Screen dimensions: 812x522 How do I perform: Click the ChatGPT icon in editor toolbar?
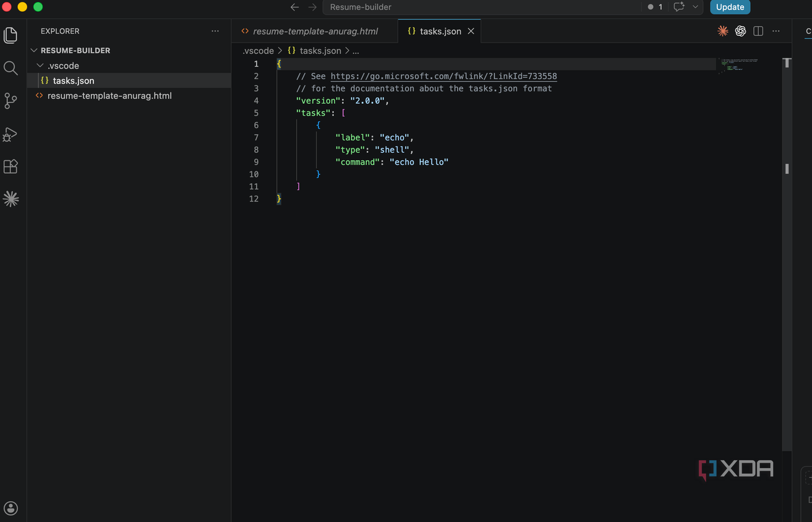point(740,31)
